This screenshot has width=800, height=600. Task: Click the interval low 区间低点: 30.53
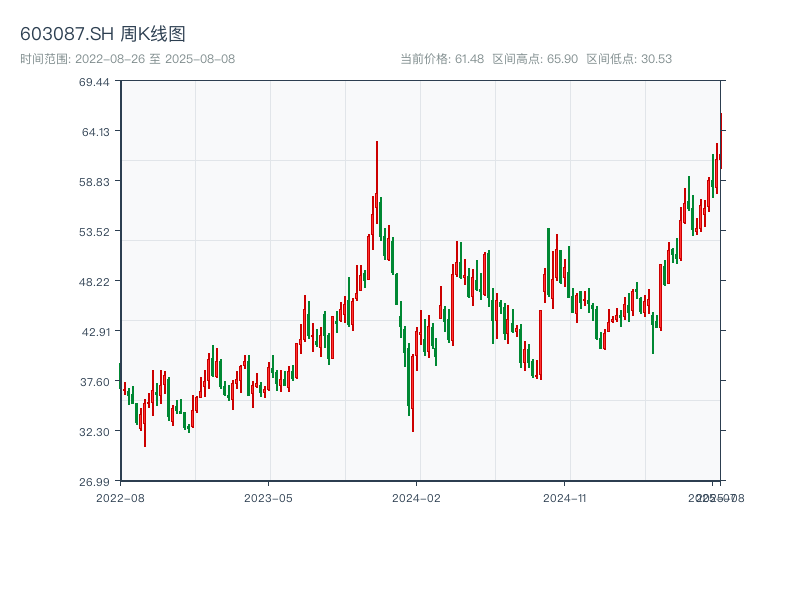pyautogui.click(x=629, y=59)
